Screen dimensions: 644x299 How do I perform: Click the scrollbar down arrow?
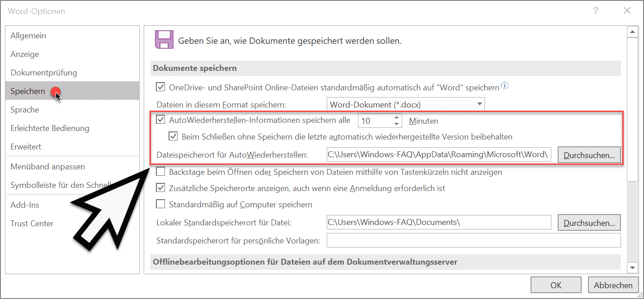[632, 268]
